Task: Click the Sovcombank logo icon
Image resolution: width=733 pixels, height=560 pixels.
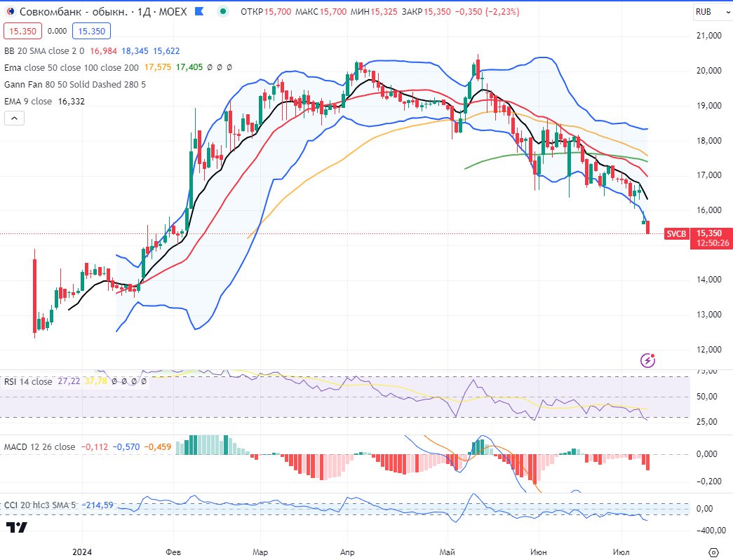Action: click(10, 11)
